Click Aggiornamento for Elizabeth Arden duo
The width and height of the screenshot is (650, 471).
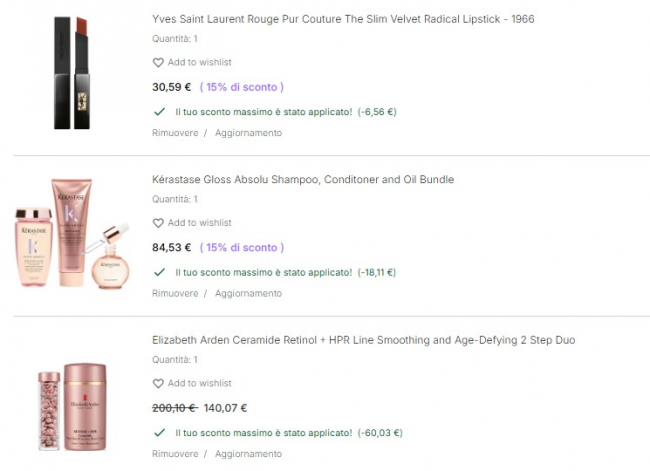tap(248, 454)
